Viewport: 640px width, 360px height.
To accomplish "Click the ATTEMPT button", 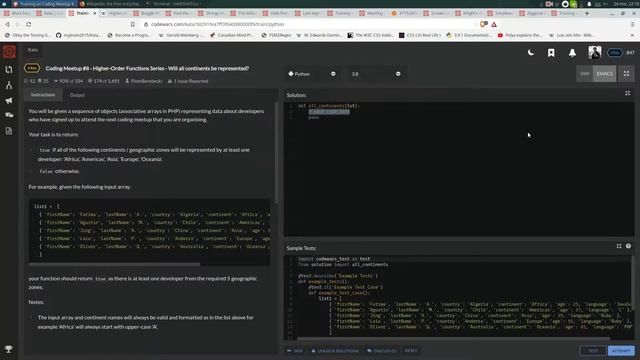I will pos(621,351).
